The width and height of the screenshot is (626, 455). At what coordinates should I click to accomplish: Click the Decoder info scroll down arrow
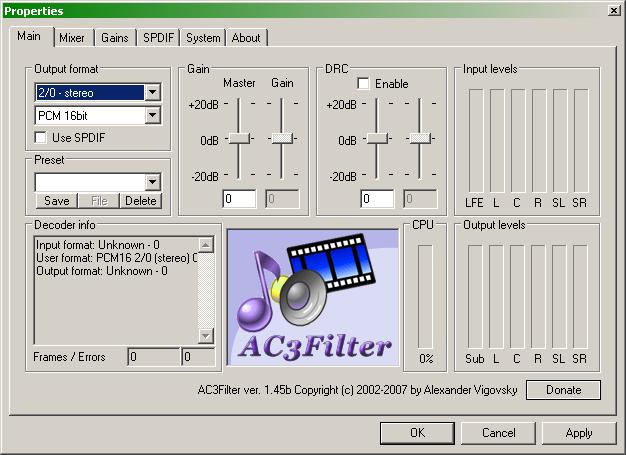(206, 336)
